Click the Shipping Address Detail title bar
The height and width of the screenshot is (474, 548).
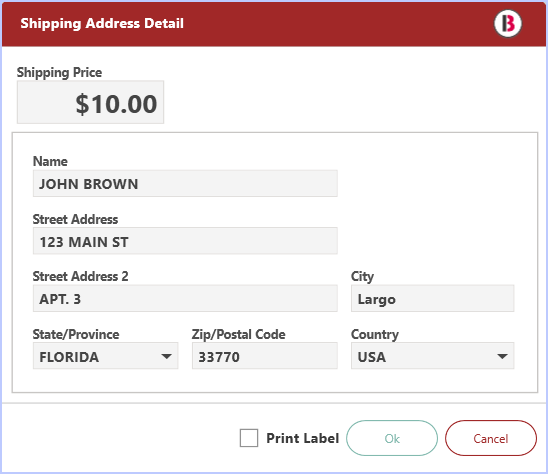(x=274, y=24)
